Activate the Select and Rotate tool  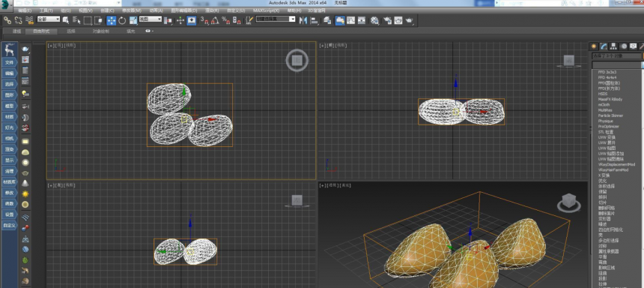(x=122, y=20)
